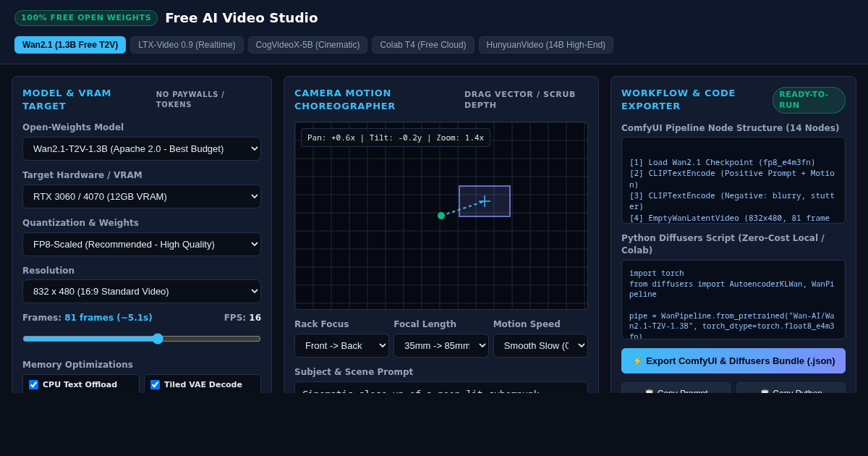The height and width of the screenshot is (456, 868).
Task: Expand the Focal Length dropdown
Action: pyautogui.click(x=441, y=345)
